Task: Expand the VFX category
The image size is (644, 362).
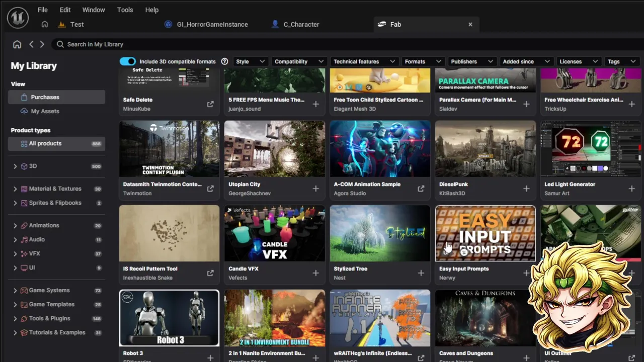Action: pos(15,254)
